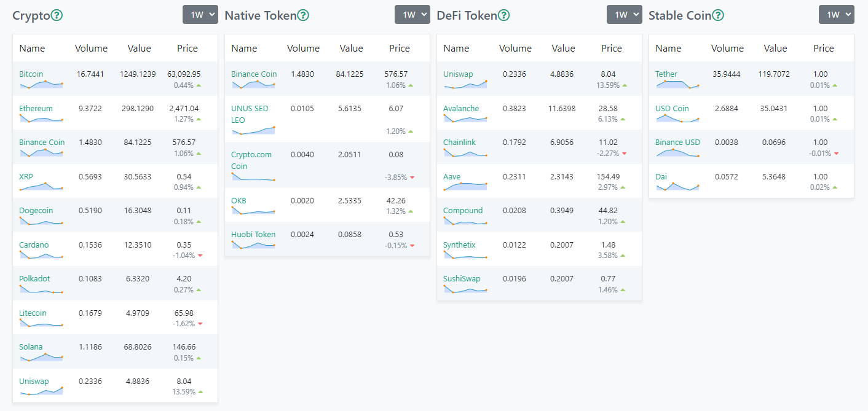Click the Polkadot price 4.20
Image resolution: width=868 pixels, height=411 pixels.
pos(184,278)
